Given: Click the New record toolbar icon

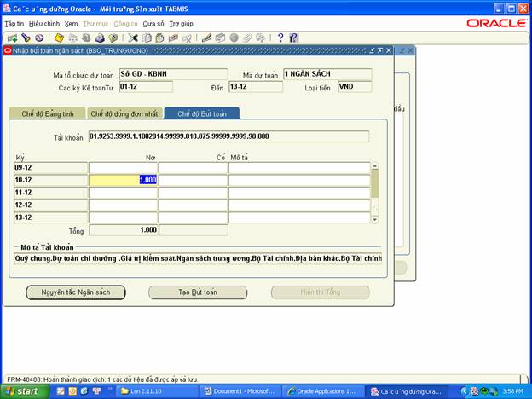Looking at the screenshot, I should pyautogui.click(x=12, y=38).
